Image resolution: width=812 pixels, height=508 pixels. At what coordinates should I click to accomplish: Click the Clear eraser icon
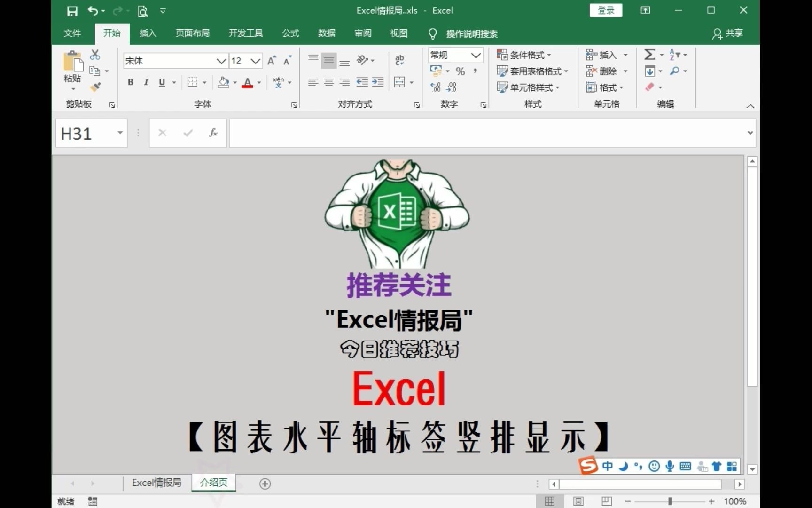click(x=650, y=87)
